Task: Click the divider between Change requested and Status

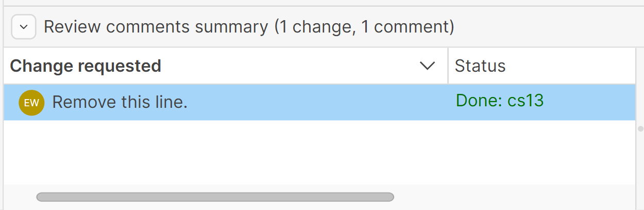Action: click(448, 66)
